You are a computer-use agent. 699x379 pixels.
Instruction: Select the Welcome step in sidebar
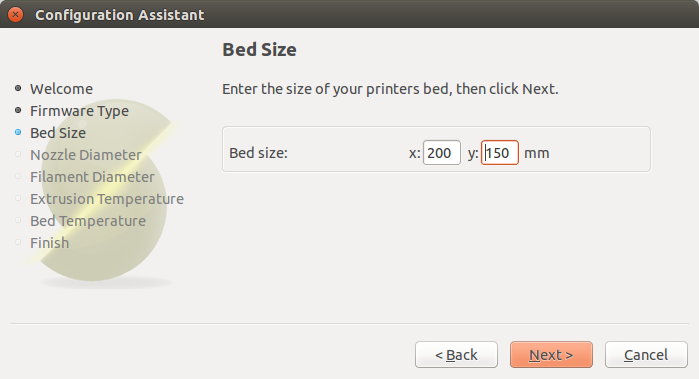(62, 89)
